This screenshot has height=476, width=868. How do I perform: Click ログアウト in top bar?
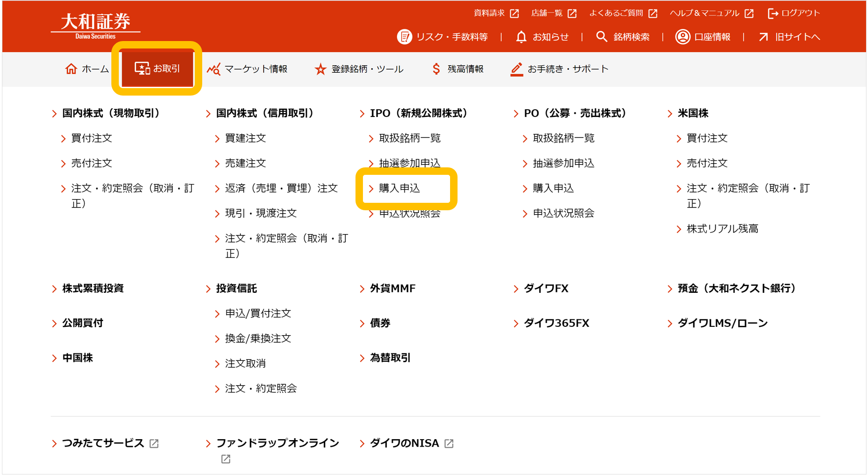click(794, 13)
